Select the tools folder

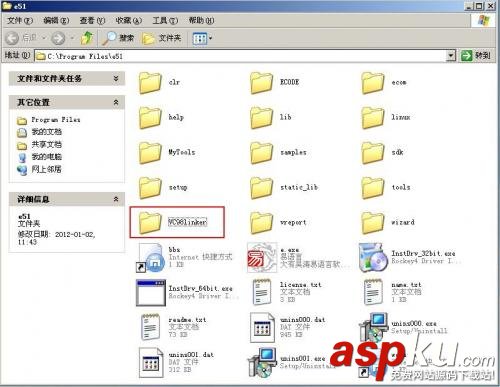(372, 188)
